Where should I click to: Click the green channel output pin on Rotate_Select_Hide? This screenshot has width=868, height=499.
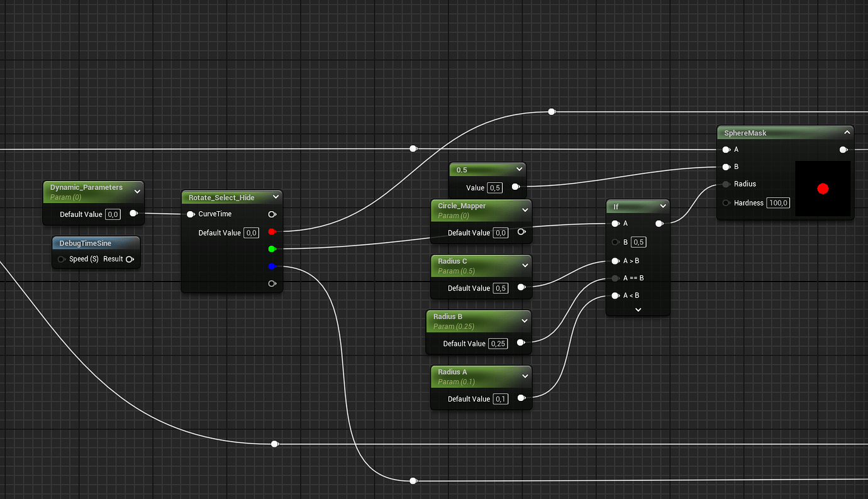pos(272,249)
